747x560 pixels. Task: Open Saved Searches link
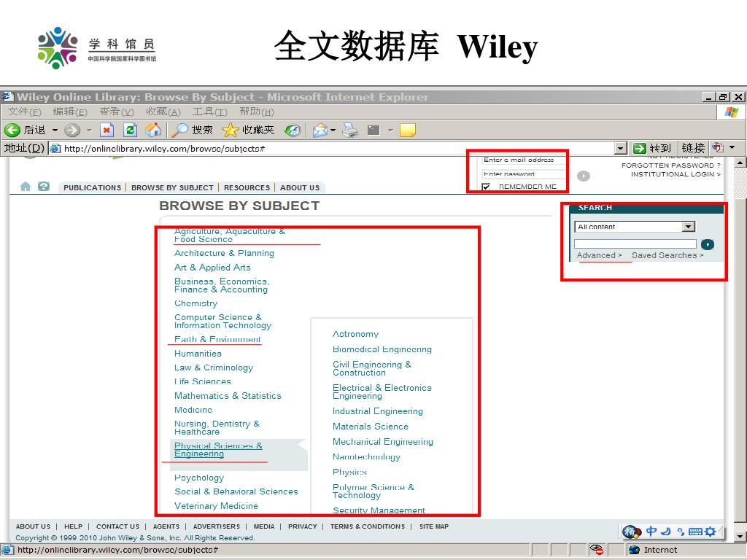click(x=667, y=255)
